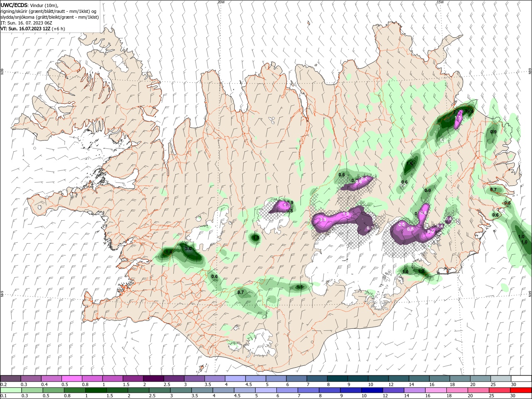Click the 1.1 rainfall value on the map
Viewport: 532px width, 399px height.
(x=300, y=287)
